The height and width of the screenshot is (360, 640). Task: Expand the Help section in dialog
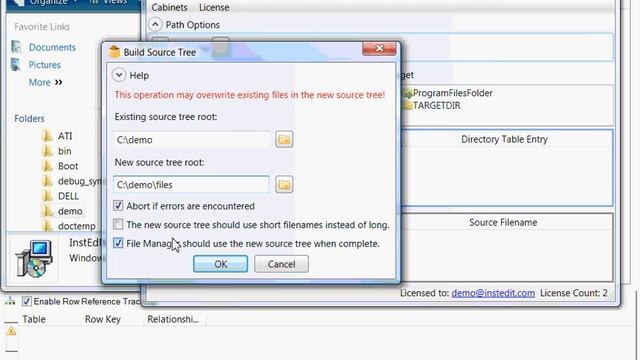click(119, 75)
